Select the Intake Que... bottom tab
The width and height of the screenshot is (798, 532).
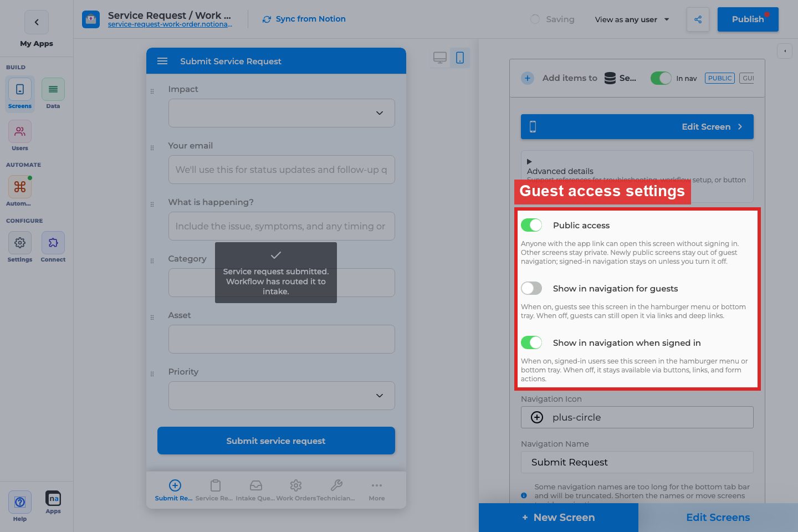[255, 490]
